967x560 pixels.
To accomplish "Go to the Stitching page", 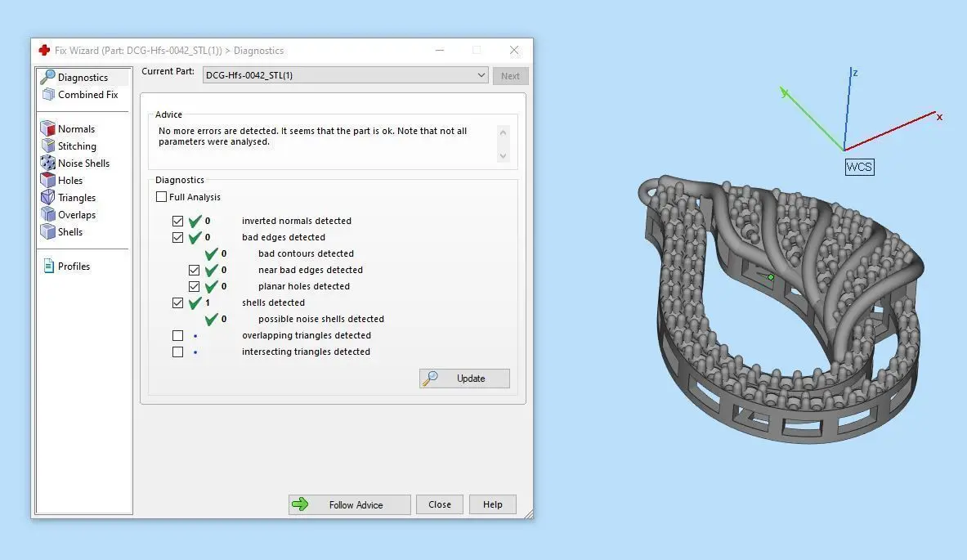I will [x=77, y=146].
